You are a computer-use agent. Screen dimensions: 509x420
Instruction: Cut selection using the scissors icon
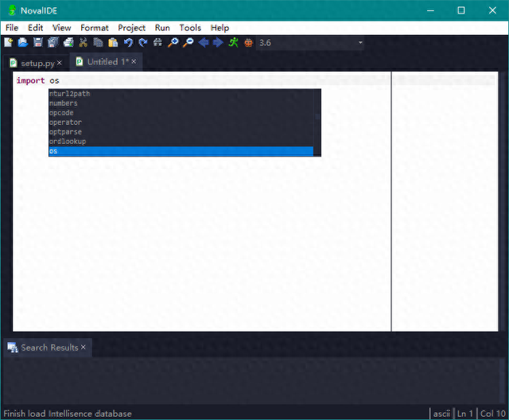point(83,42)
